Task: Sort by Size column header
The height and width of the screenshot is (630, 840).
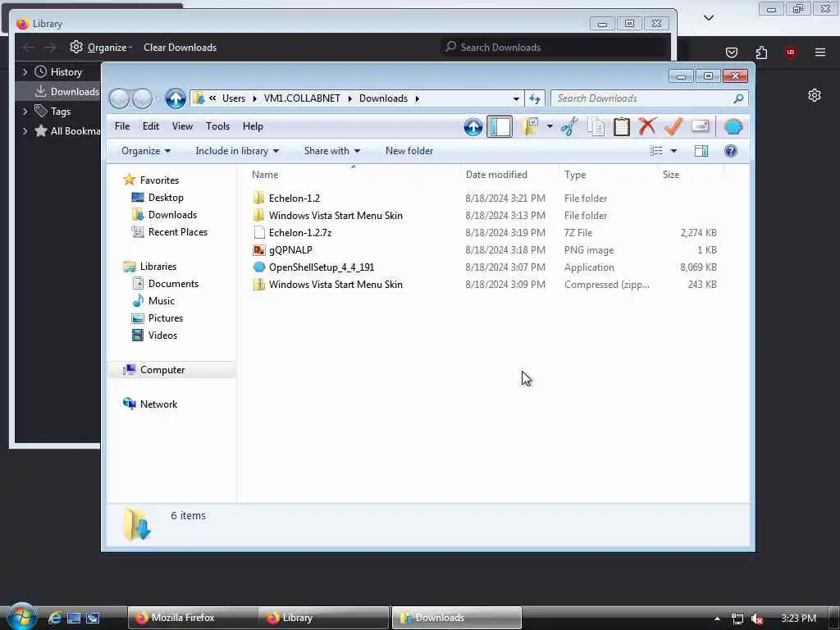Action: [x=691, y=175]
